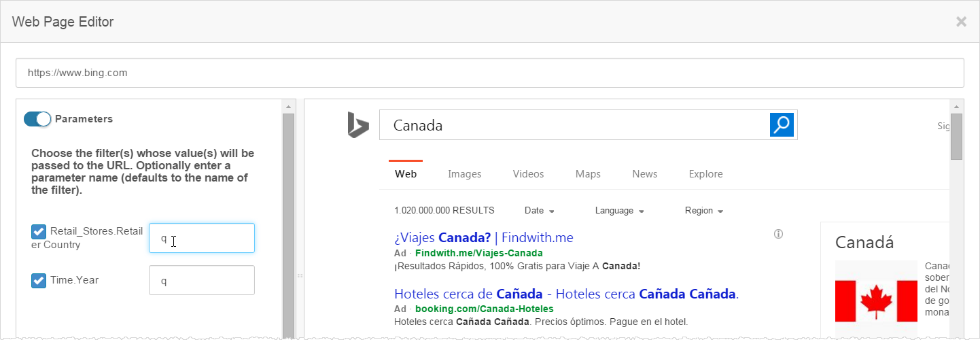Click the parameters panel scroll up arrow

click(x=288, y=107)
